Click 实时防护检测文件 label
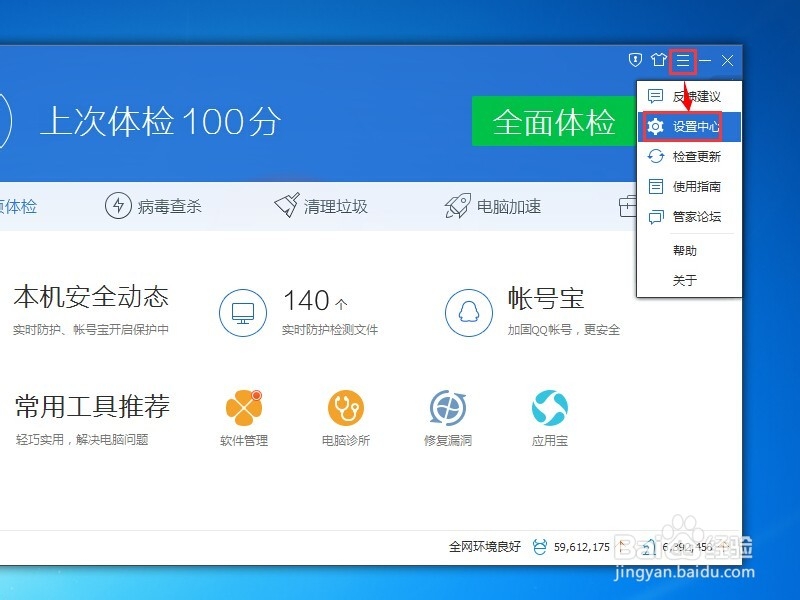The height and width of the screenshot is (600, 800). 330,330
